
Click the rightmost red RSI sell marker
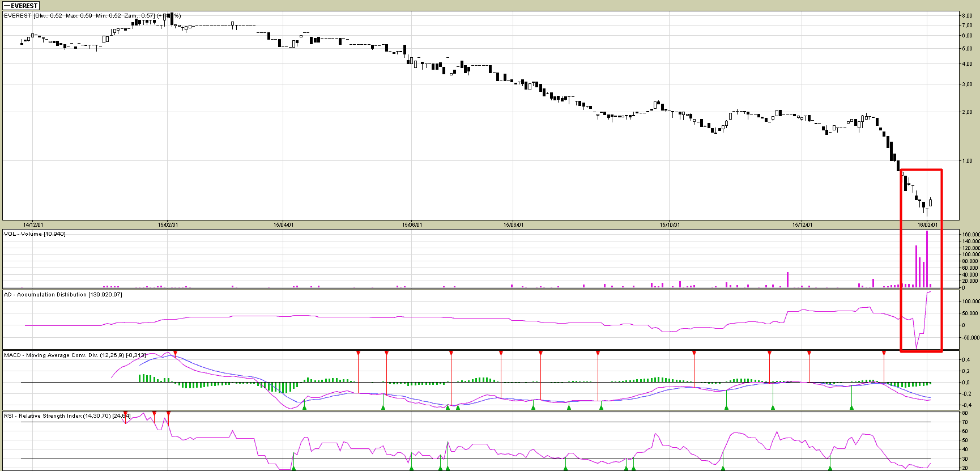[x=168, y=414]
